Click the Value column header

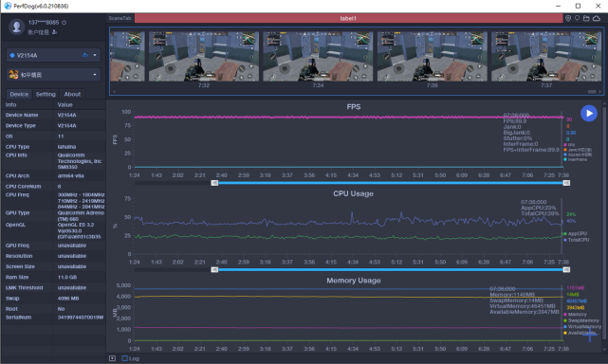[64, 104]
